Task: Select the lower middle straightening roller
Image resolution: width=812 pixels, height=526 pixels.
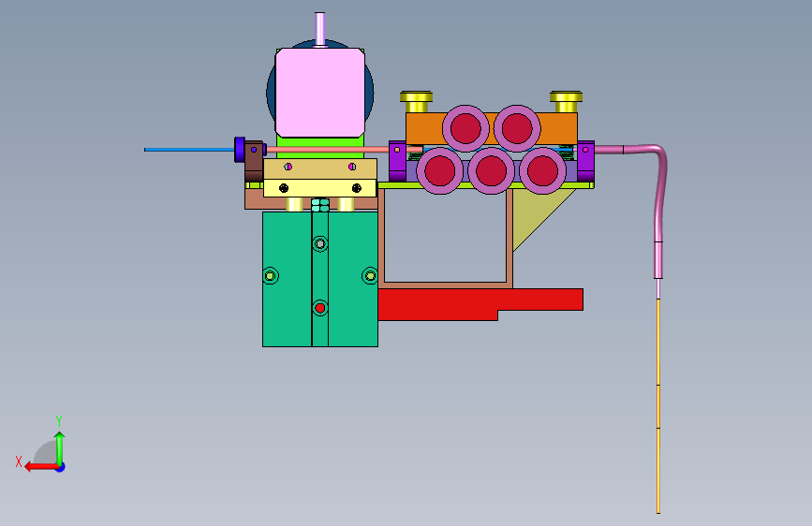Action: point(491,171)
